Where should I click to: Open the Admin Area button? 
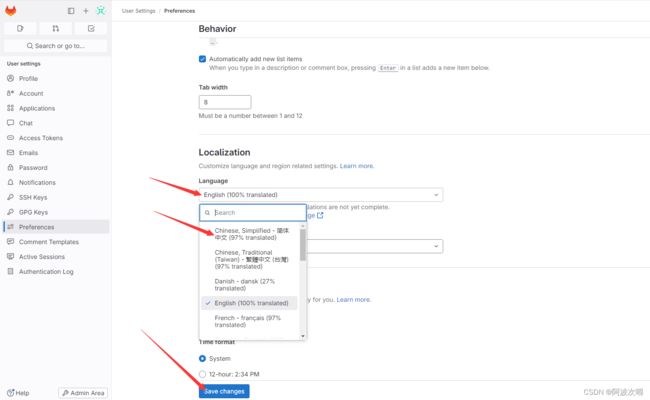pos(83,393)
